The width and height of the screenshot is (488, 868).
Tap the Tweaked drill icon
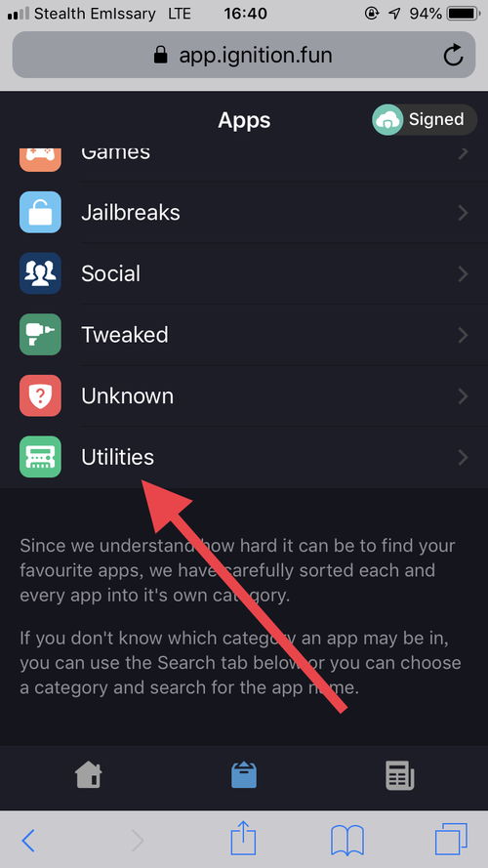pos(40,334)
